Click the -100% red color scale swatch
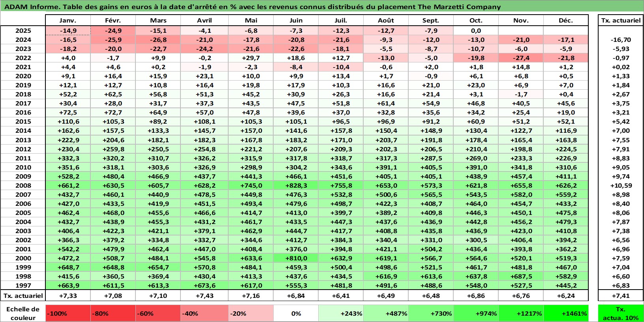 (x=68, y=313)
